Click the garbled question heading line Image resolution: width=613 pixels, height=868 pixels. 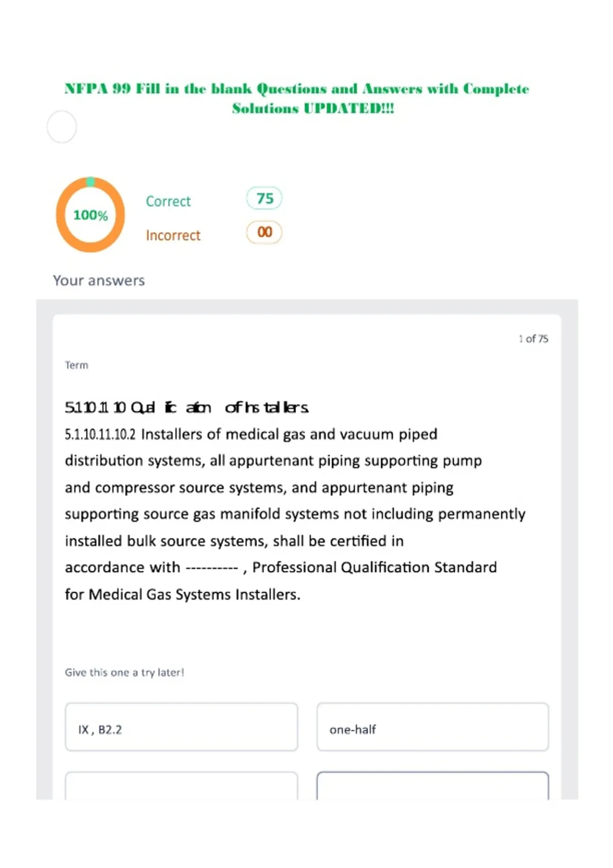click(187, 407)
